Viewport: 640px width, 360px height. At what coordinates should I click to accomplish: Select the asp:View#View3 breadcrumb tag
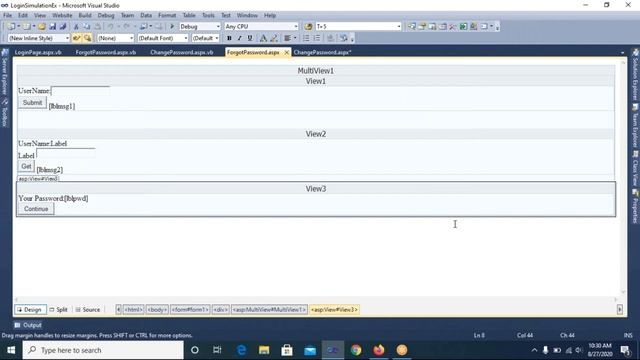click(x=334, y=310)
